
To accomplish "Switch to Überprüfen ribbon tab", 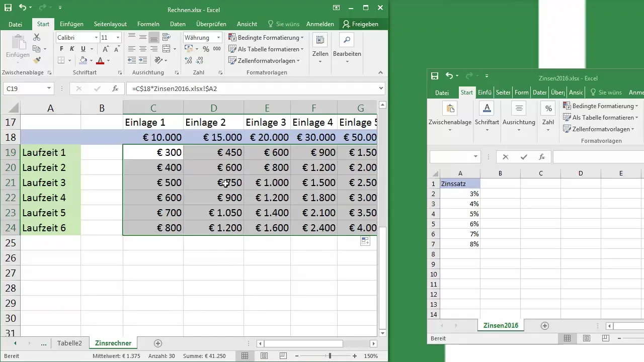I will click(x=211, y=24).
